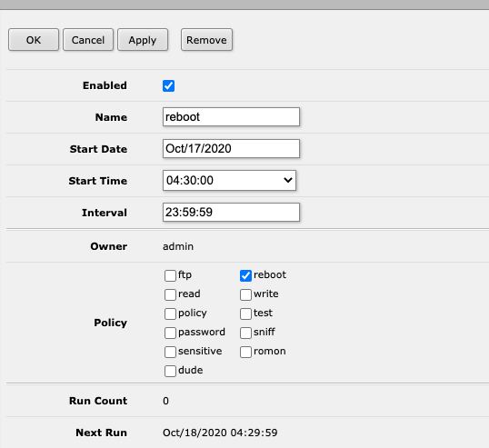Enable the ftp policy checkbox
This screenshot has height=448, width=489.
170,275
